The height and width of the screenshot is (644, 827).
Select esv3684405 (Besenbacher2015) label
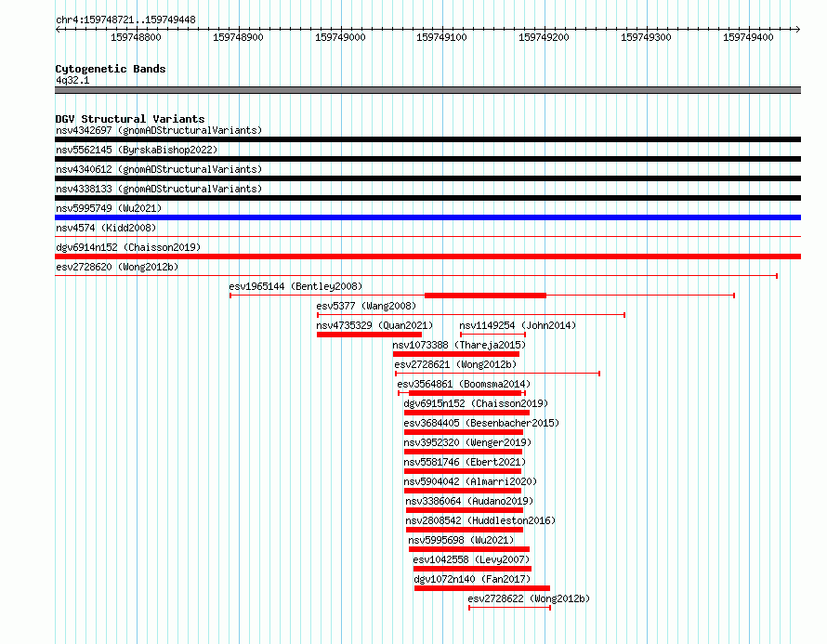click(481, 423)
